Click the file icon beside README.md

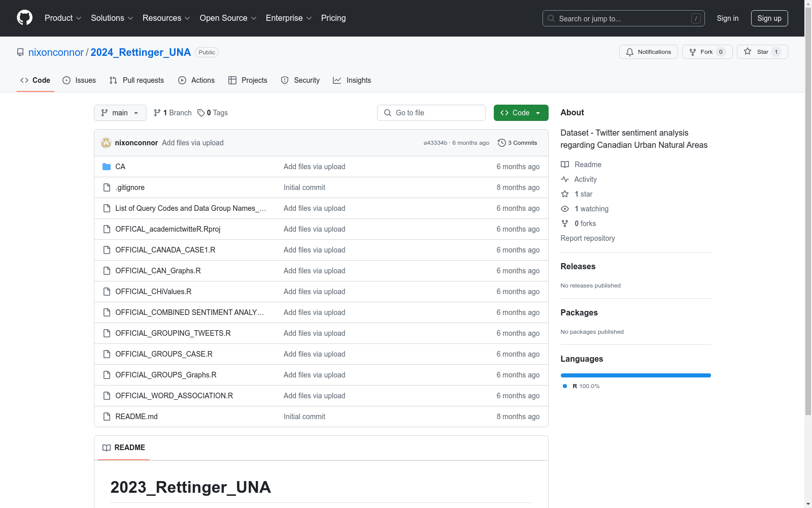[107, 417]
